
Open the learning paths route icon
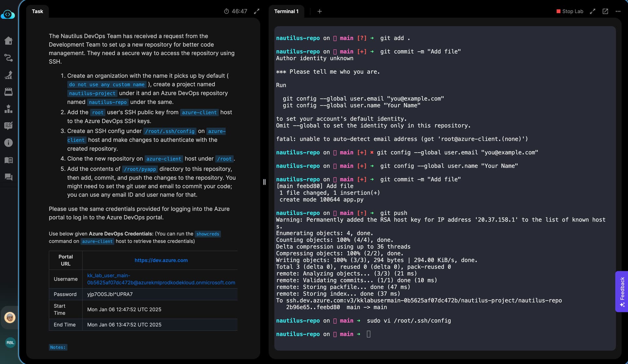pos(9,58)
